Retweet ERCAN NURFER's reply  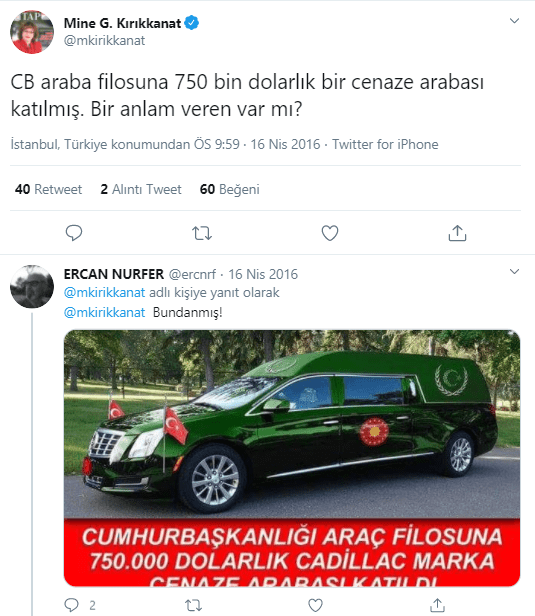point(193,605)
